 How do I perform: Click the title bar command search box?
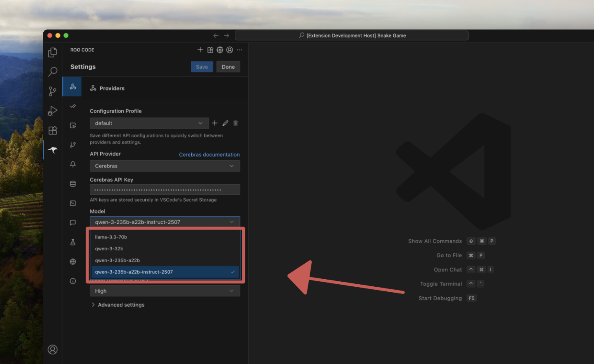click(x=352, y=35)
